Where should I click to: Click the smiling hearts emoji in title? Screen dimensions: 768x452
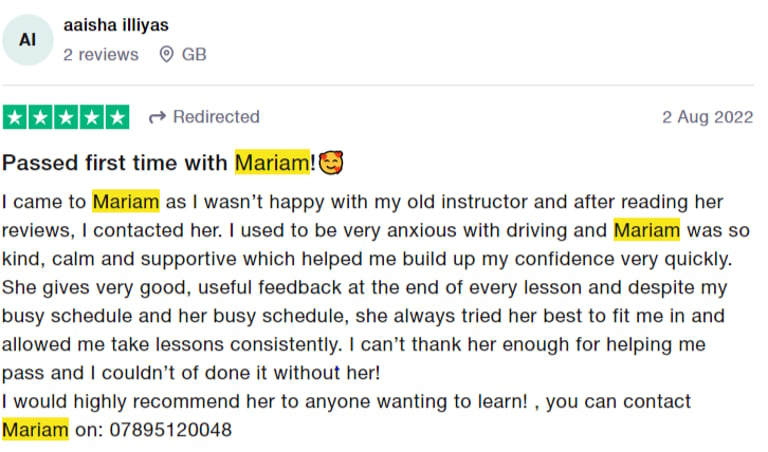point(331,163)
